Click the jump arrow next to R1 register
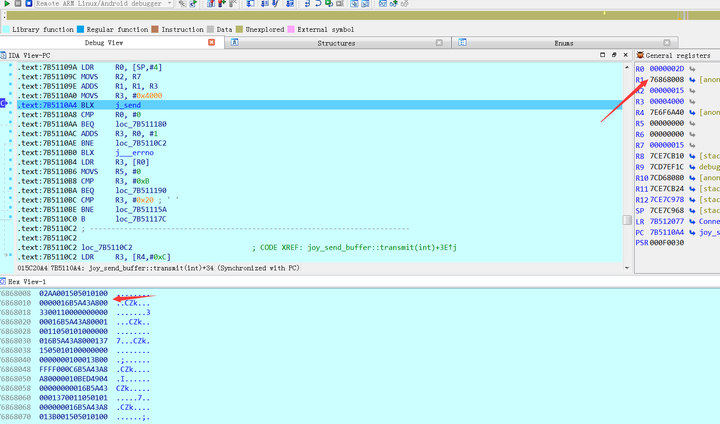Viewport: 720px width, 424px height. pos(692,79)
